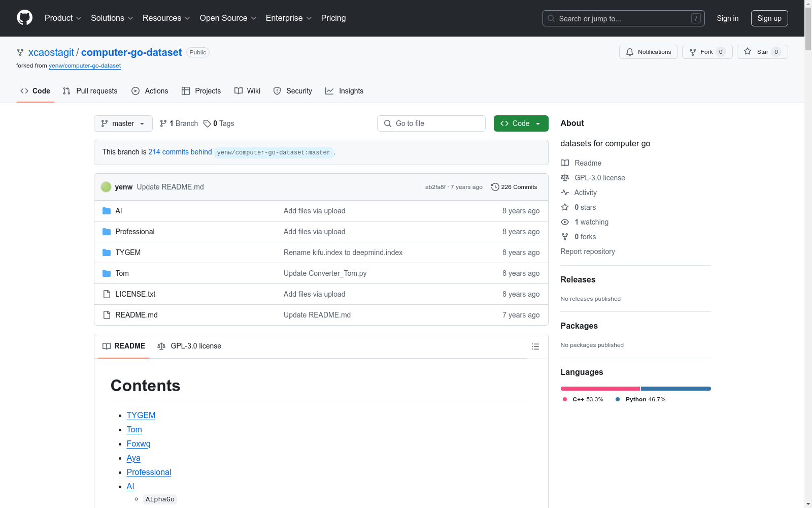Viewport: 812px width, 508px height.
Task: Expand the Open Source menu
Action: pos(228,18)
